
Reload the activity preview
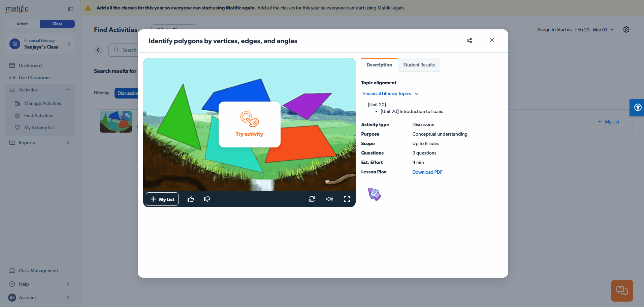pos(312,199)
